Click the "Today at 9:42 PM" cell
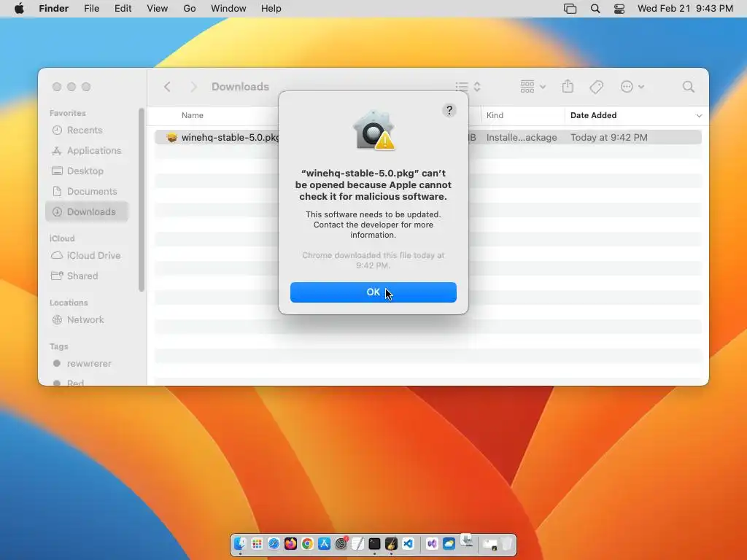The image size is (747, 560). pos(609,138)
